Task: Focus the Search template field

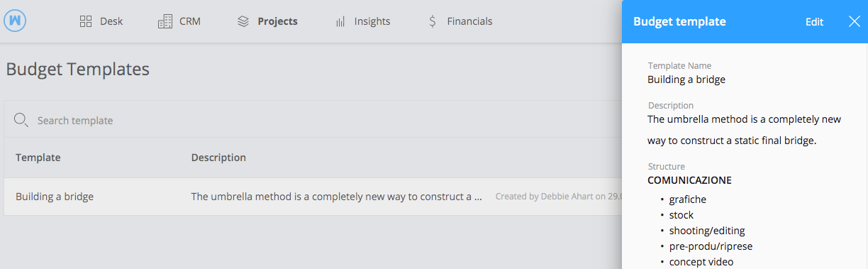Action: [x=312, y=120]
